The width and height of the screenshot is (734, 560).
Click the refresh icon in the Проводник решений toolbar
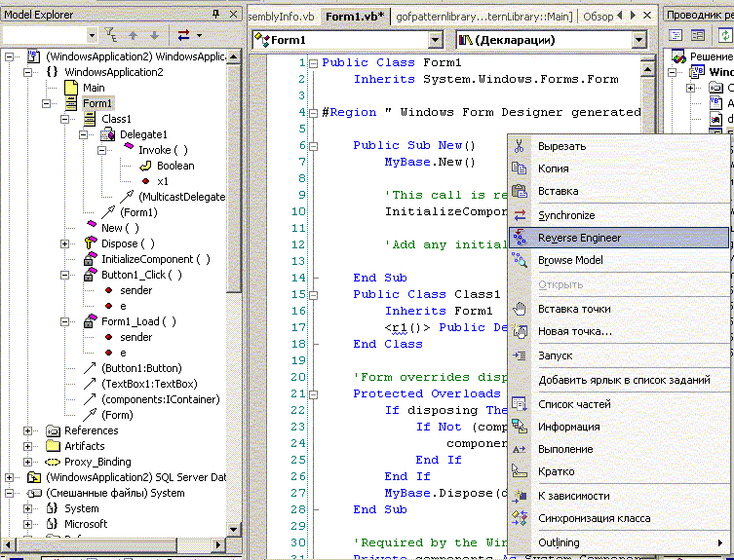click(725, 36)
